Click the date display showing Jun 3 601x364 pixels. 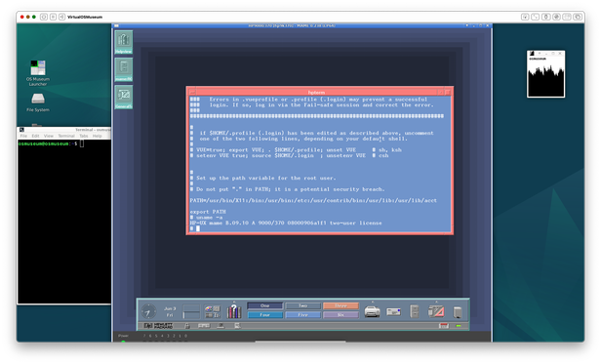[x=170, y=311]
